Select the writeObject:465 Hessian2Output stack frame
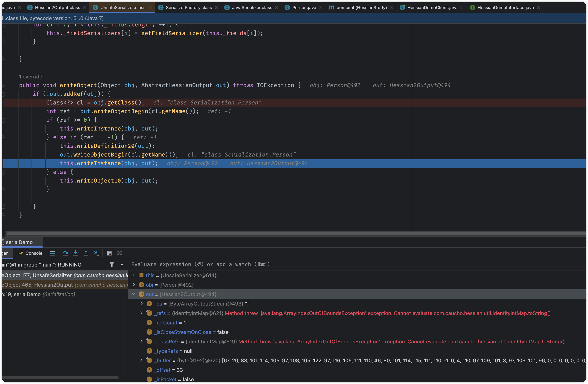 pyautogui.click(x=65, y=285)
